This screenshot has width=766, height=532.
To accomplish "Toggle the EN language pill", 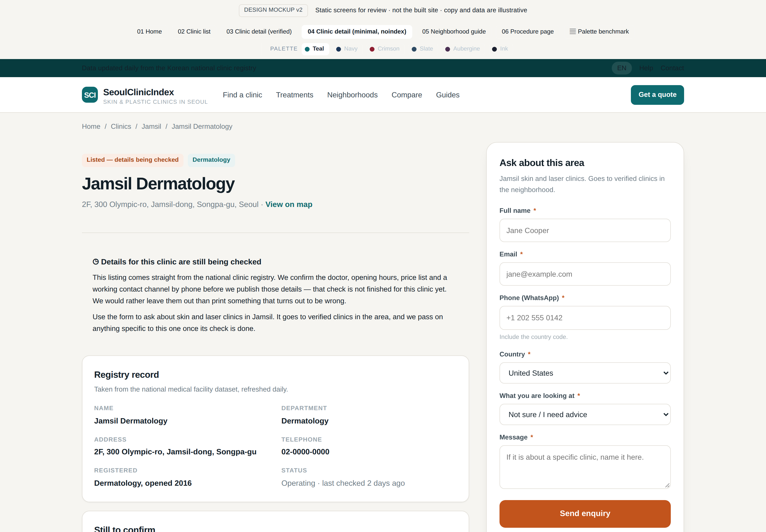I will pyautogui.click(x=621, y=68).
